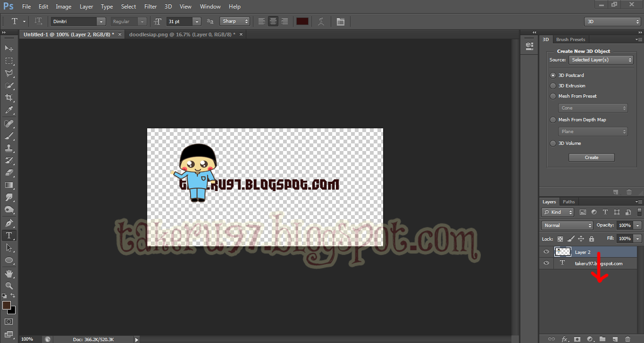This screenshot has width=644, height=343.
Task: Open the Character and Paragraph panel icon
Action: click(x=341, y=21)
